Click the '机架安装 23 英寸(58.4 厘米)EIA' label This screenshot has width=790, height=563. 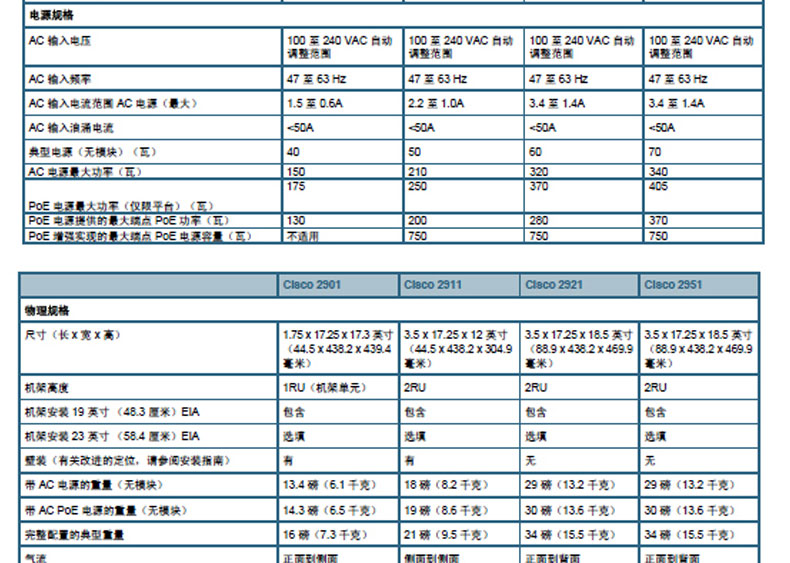click(x=112, y=436)
